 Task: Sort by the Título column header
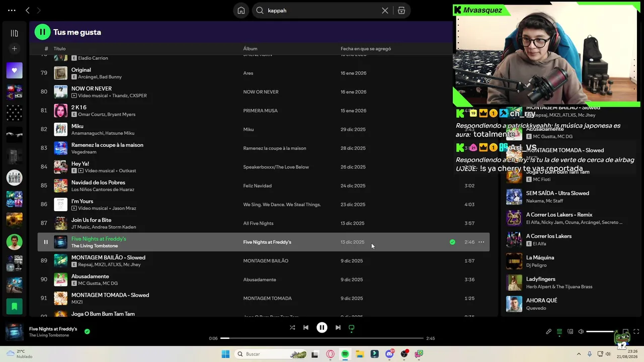click(59, 49)
